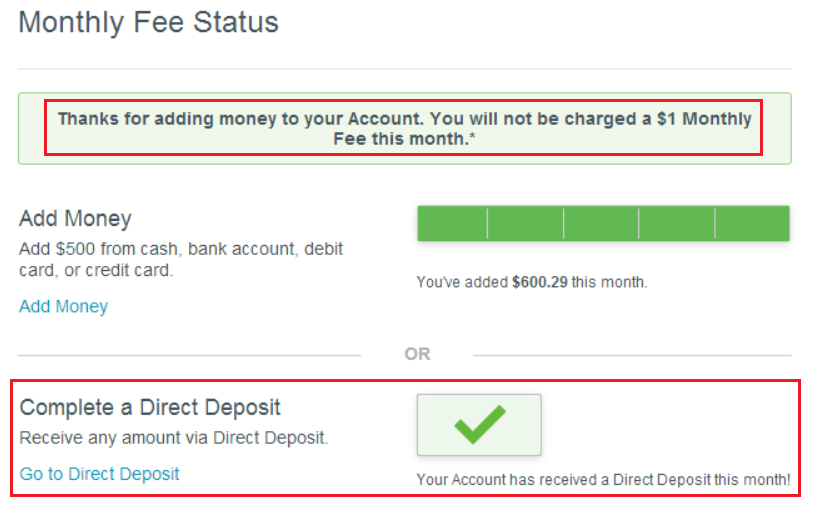Image resolution: width=813 pixels, height=507 pixels.
Task: Click the horizontal line left of OR
Action: (190, 355)
